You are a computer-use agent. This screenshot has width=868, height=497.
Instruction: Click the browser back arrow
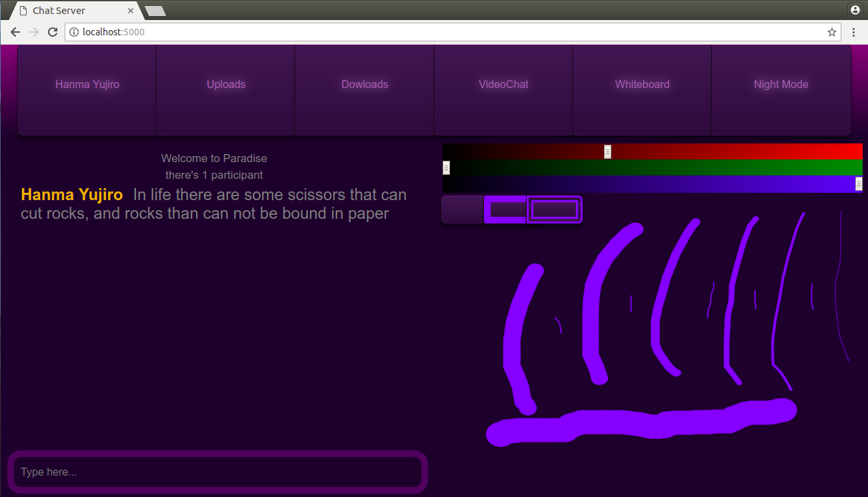(x=15, y=32)
